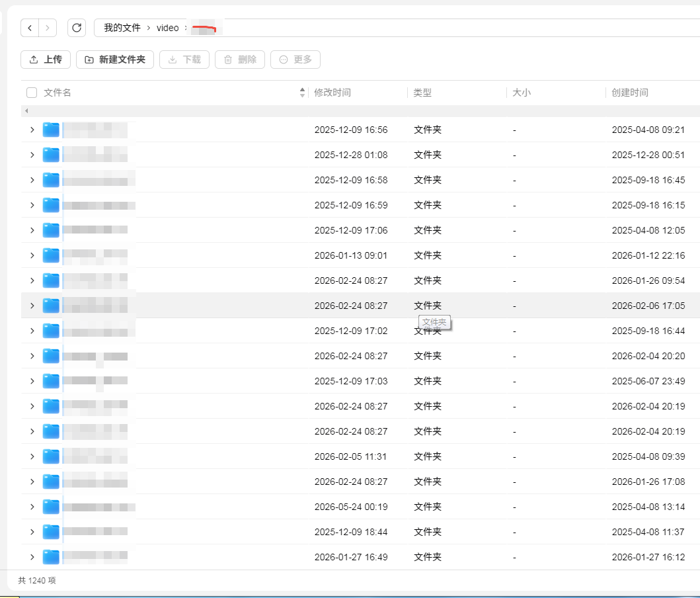Go back with the left arrow icon
This screenshot has width=700, height=598.
coord(30,28)
